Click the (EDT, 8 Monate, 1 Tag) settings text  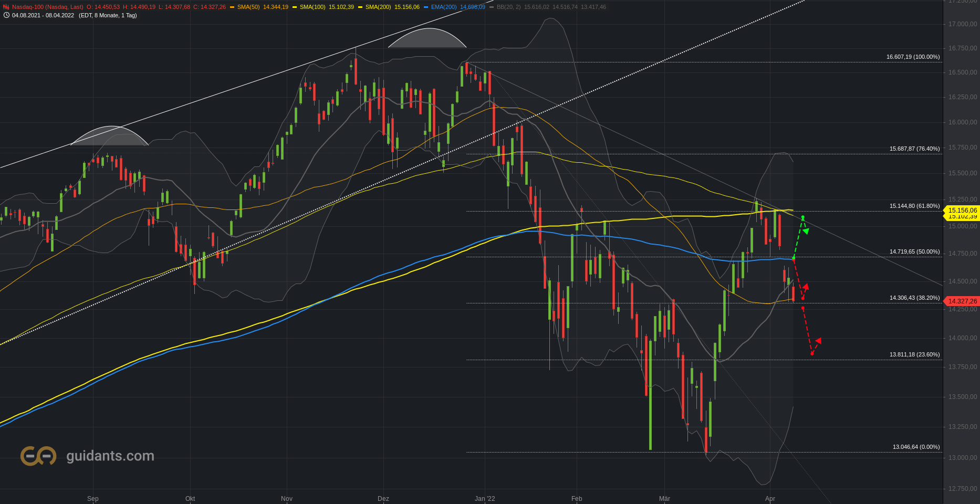coord(108,15)
